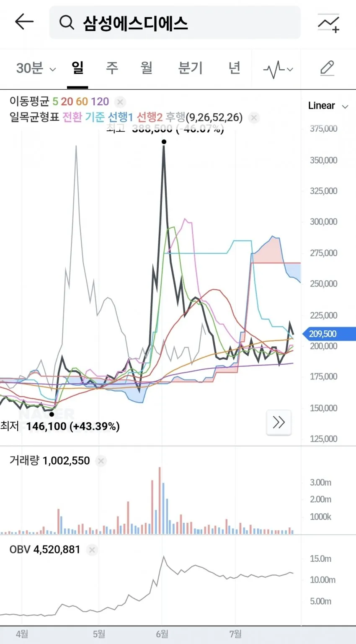Click the 350,000 price axis label

coord(323,160)
